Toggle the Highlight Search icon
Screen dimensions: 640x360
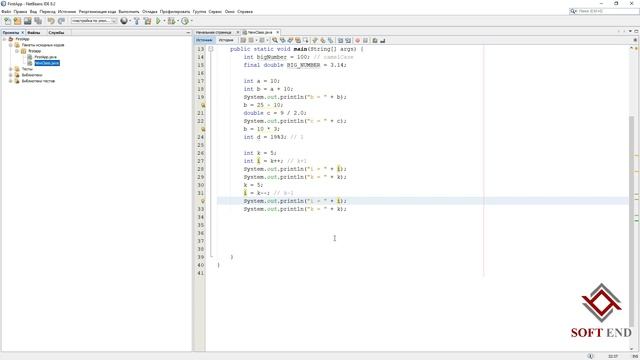[x=298, y=40]
